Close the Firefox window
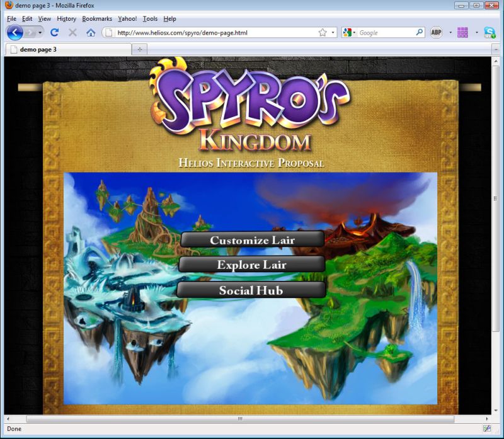504x439 pixels. (491, 5)
